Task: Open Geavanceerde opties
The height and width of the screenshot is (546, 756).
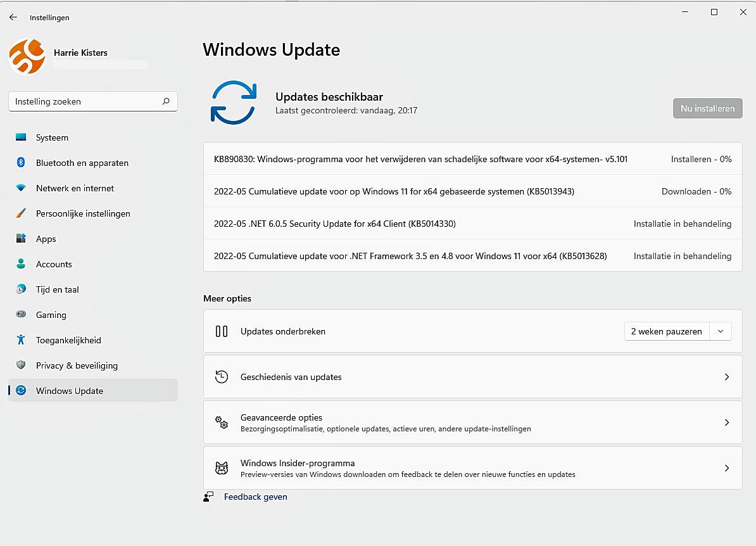Action: click(472, 422)
